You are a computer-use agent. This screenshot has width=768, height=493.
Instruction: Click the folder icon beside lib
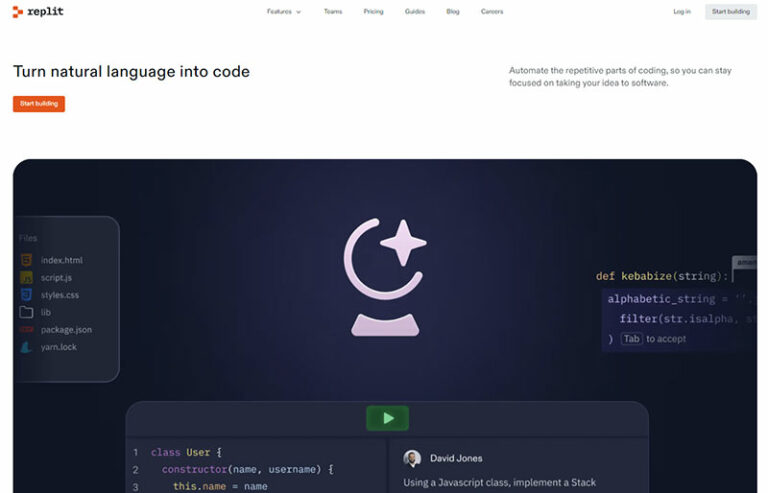coord(26,312)
